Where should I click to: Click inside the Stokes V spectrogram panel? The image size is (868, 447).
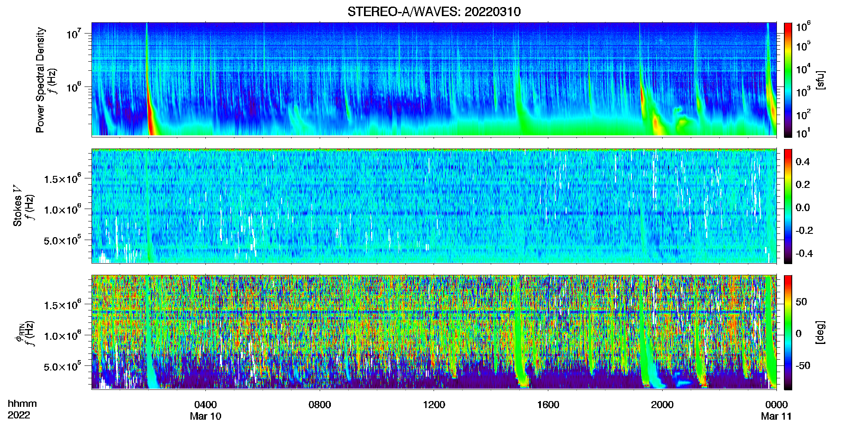click(434, 206)
